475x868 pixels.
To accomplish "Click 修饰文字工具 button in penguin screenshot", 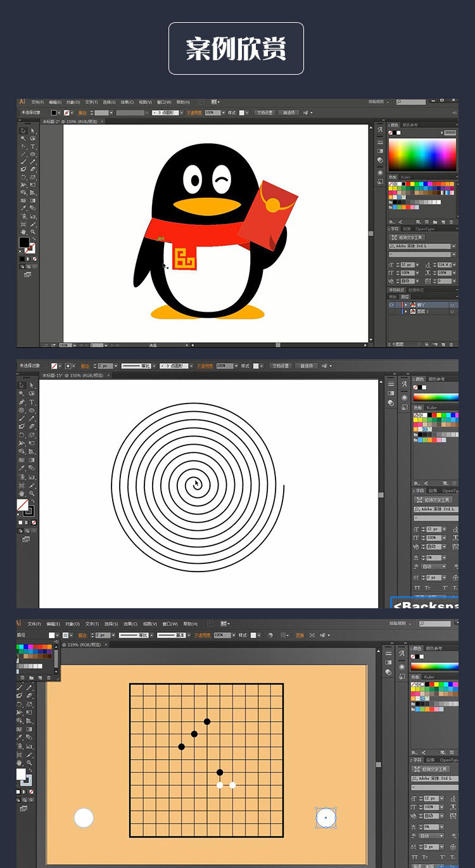I will (x=407, y=237).
